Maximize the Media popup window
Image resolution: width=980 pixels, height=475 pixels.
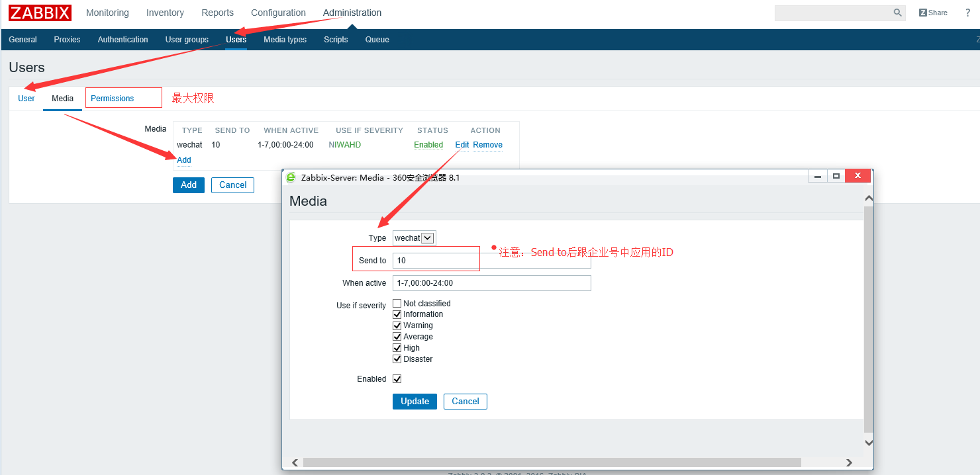coord(836,176)
